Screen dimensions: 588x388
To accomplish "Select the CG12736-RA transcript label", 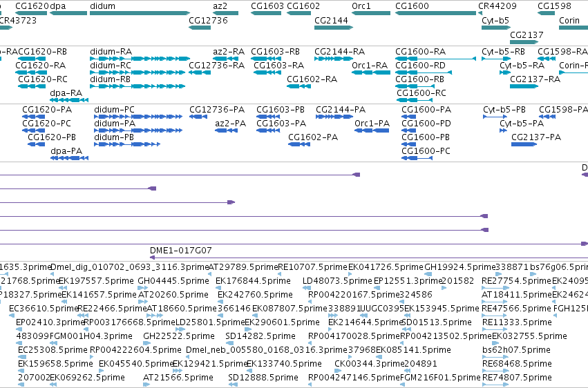I will tap(217, 66).
